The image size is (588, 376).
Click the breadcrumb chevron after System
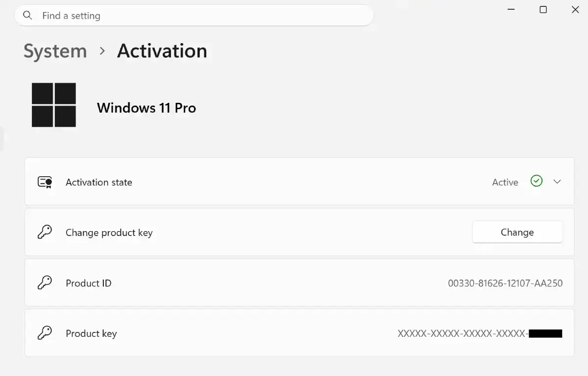click(102, 51)
